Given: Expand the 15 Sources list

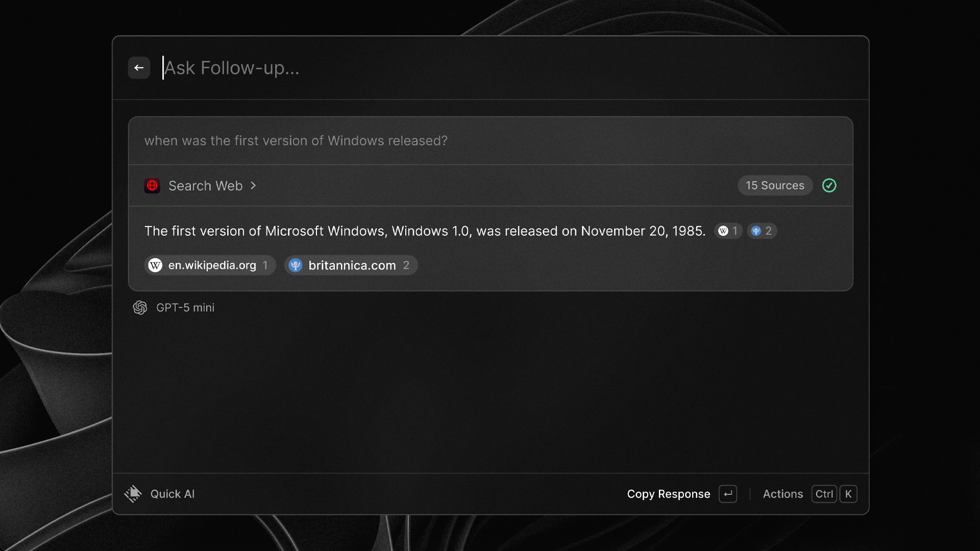Looking at the screenshot, I should pyautogui.click(x=775, y=185).
